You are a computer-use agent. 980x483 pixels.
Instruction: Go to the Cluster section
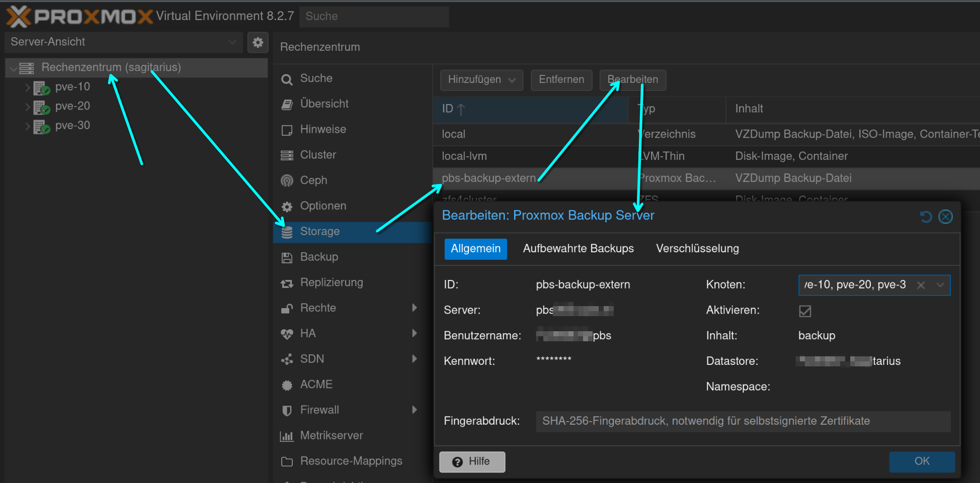tap(318, 155)
